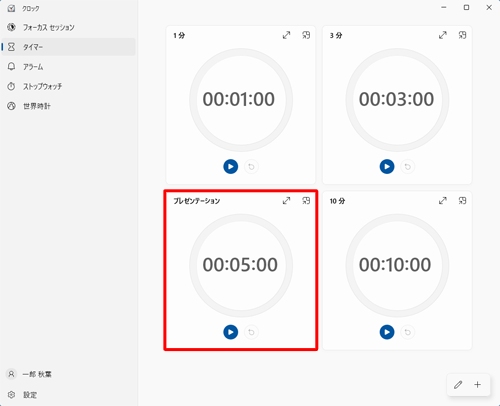This screenshot has height=406, width=500.
Task: Expand the プレゼンテーション timer view
Action: [x=286, y=201]
